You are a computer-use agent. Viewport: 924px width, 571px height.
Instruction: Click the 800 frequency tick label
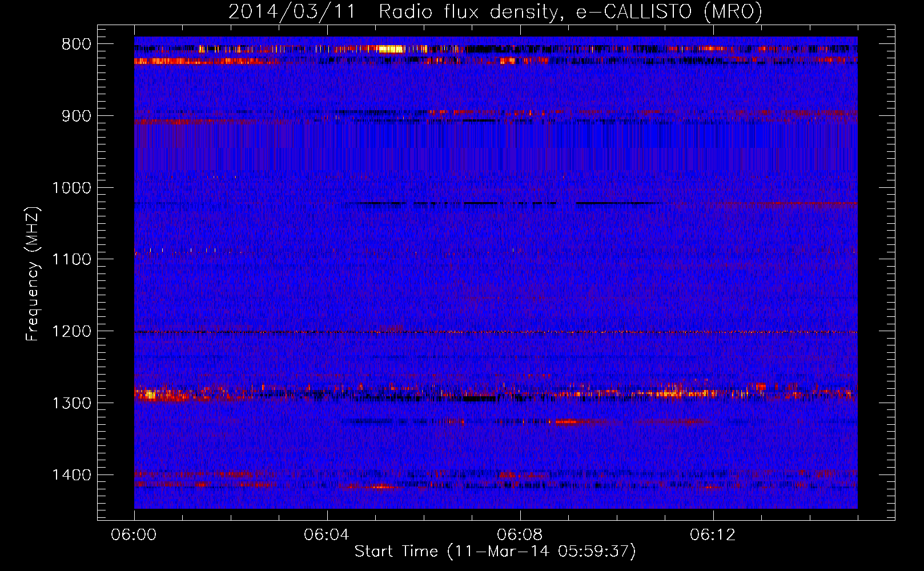[x=77, y=45]
